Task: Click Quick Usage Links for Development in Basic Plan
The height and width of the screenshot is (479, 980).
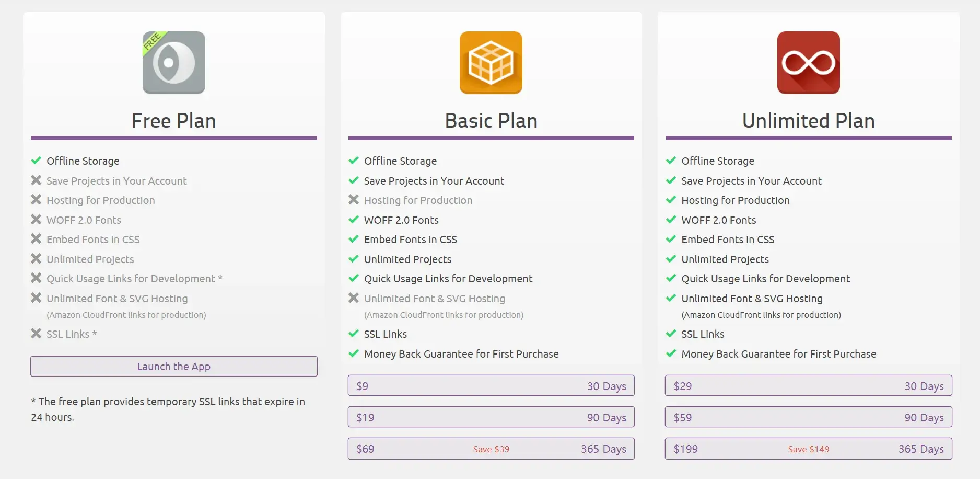Action: click(448, 279)
